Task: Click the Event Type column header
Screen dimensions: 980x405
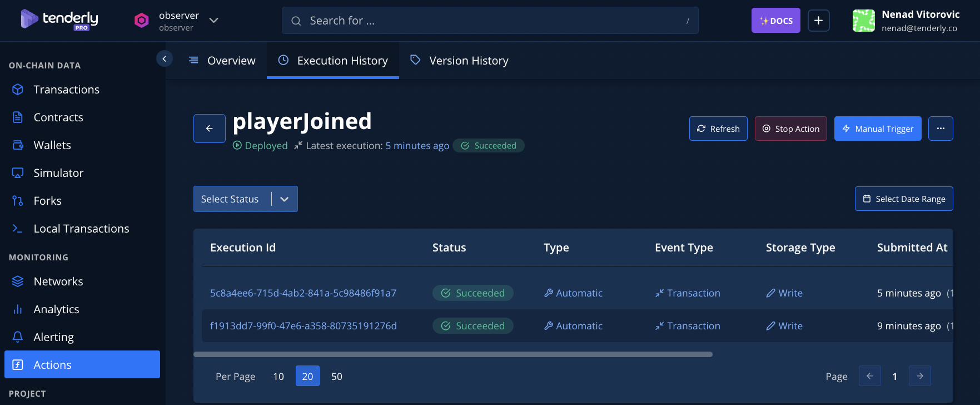Action: pos(684,248)
